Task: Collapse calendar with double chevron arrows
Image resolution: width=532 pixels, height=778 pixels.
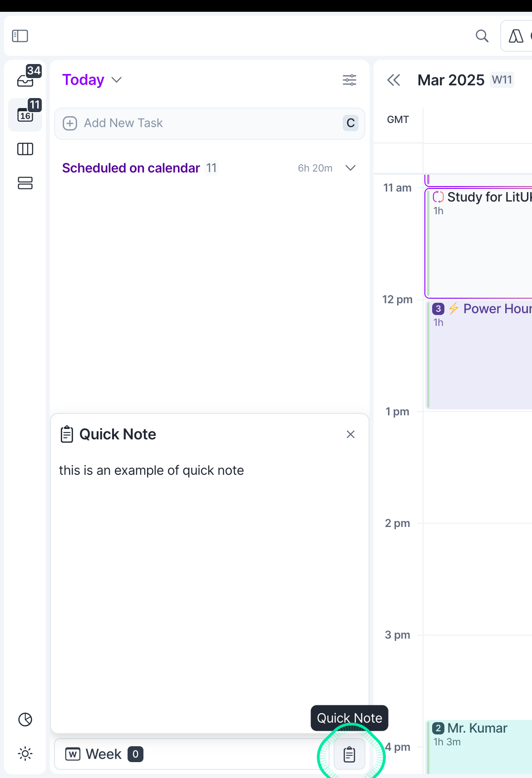Action: [x=394, y=80]
